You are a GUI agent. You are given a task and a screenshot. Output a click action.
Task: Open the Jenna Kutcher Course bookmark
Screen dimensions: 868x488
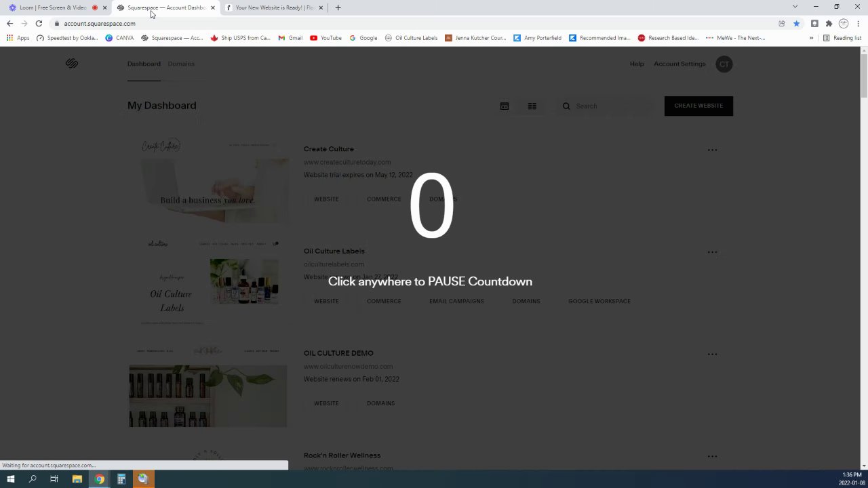pos(475,38)
